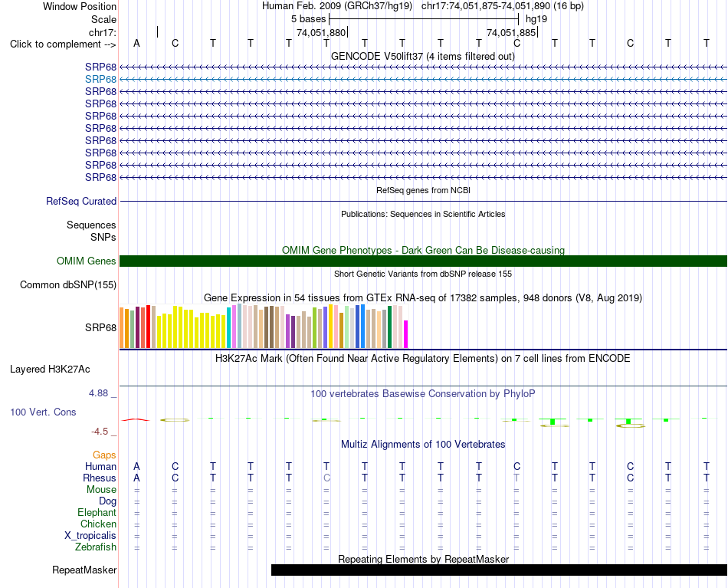Click the '74,051,885' ruler coordinate
Viewport: 728px width, 588px height.
point(511,32)
